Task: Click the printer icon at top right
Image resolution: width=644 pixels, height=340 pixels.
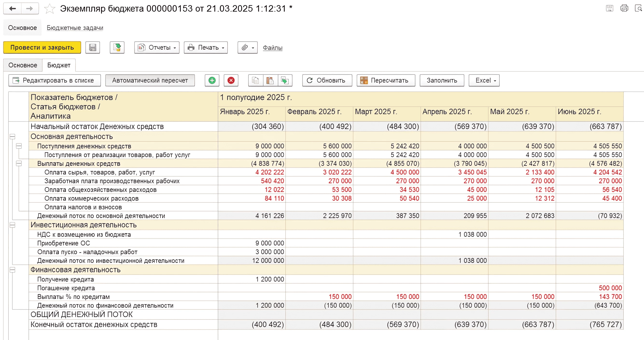Action: 624,8
